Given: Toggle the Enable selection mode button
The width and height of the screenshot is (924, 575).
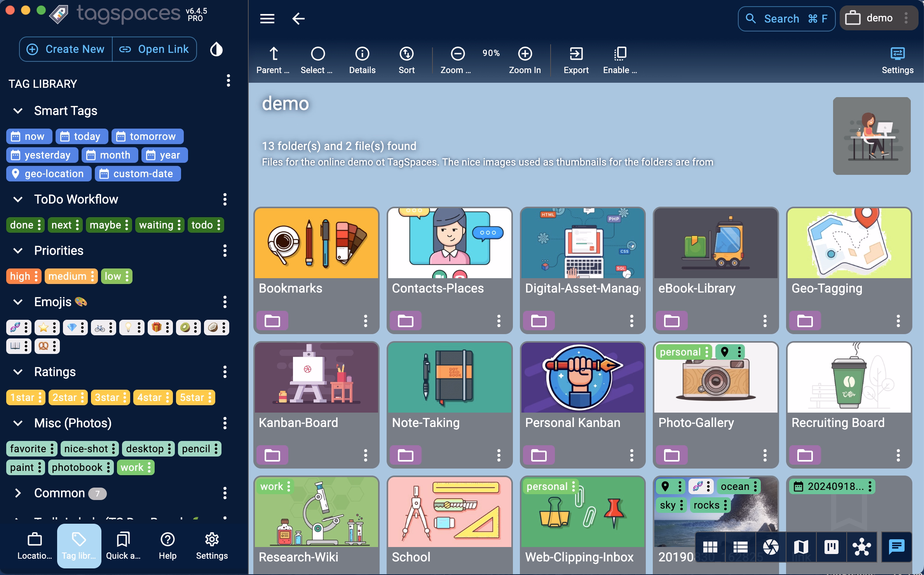Looking at the screenshot, I should point(620,60).
